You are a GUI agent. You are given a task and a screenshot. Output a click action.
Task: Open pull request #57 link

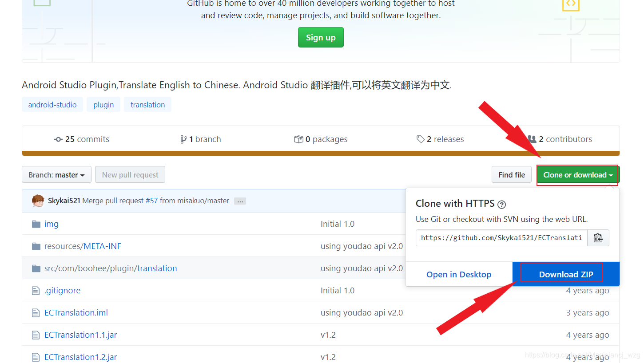click(x=151, y=201)
